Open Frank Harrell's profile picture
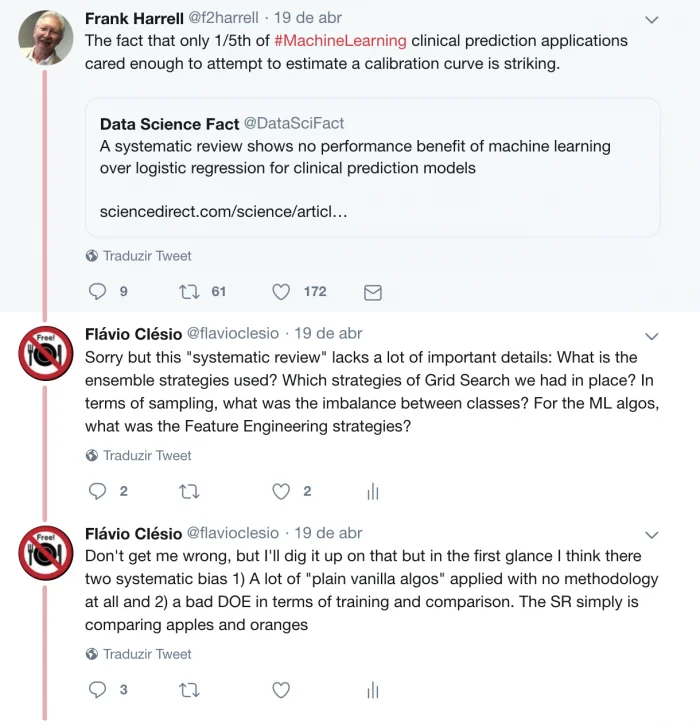 46,37
